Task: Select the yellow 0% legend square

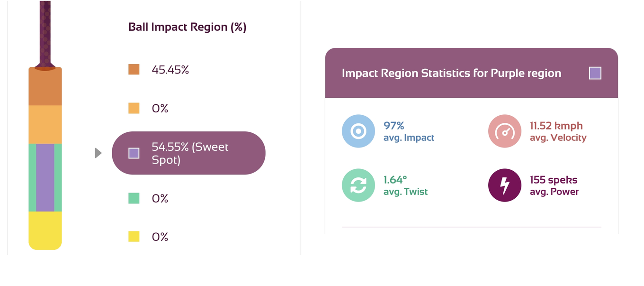Action: point(134,236)
